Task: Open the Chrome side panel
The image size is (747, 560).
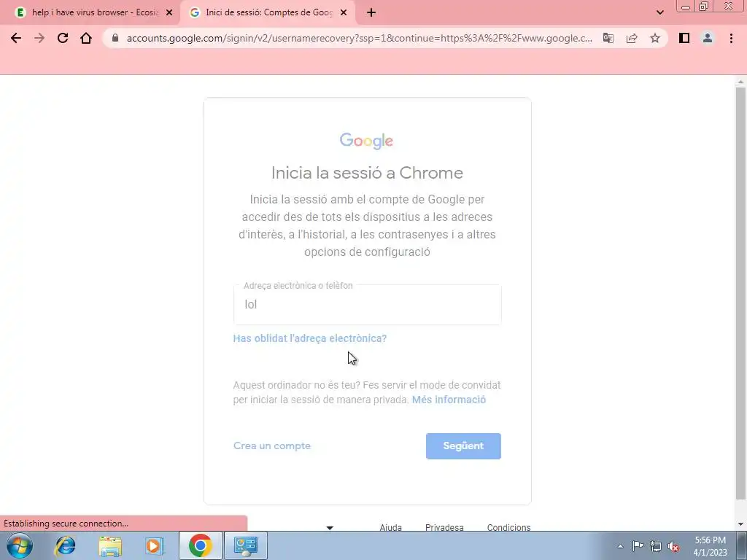Action: pyautogui.click(x=684, y=38)
